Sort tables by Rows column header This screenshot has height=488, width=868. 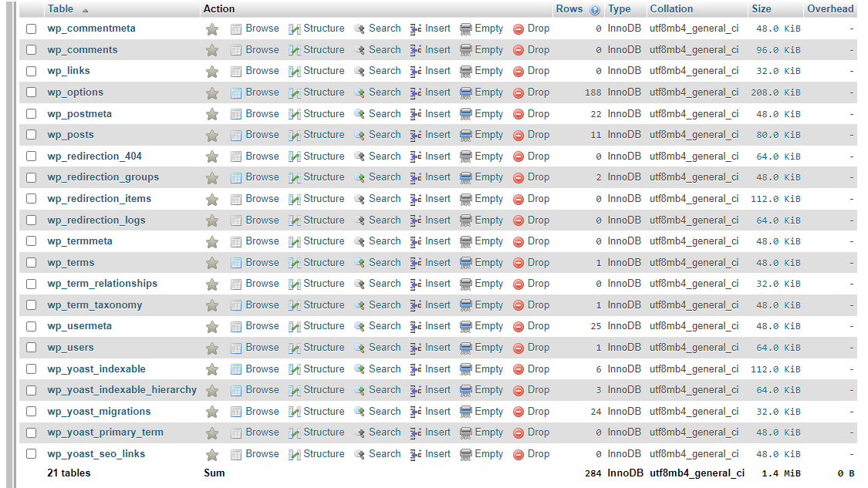coord(569,8)
